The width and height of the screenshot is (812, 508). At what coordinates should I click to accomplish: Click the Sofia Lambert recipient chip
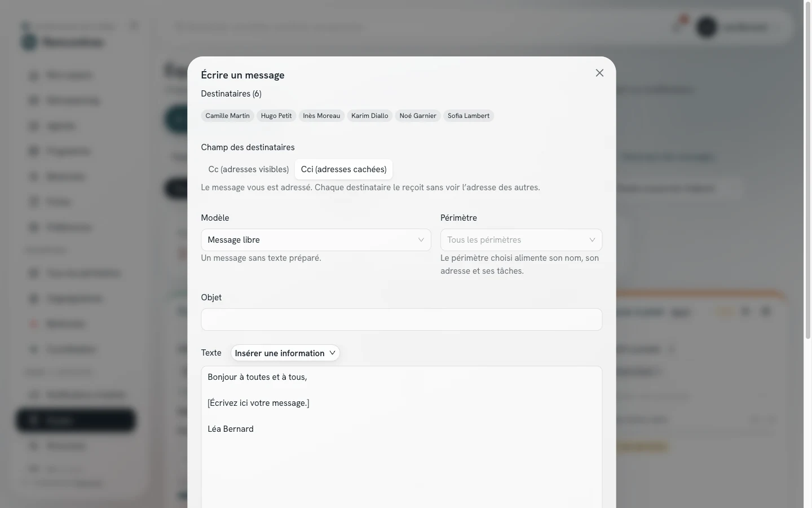469,116
